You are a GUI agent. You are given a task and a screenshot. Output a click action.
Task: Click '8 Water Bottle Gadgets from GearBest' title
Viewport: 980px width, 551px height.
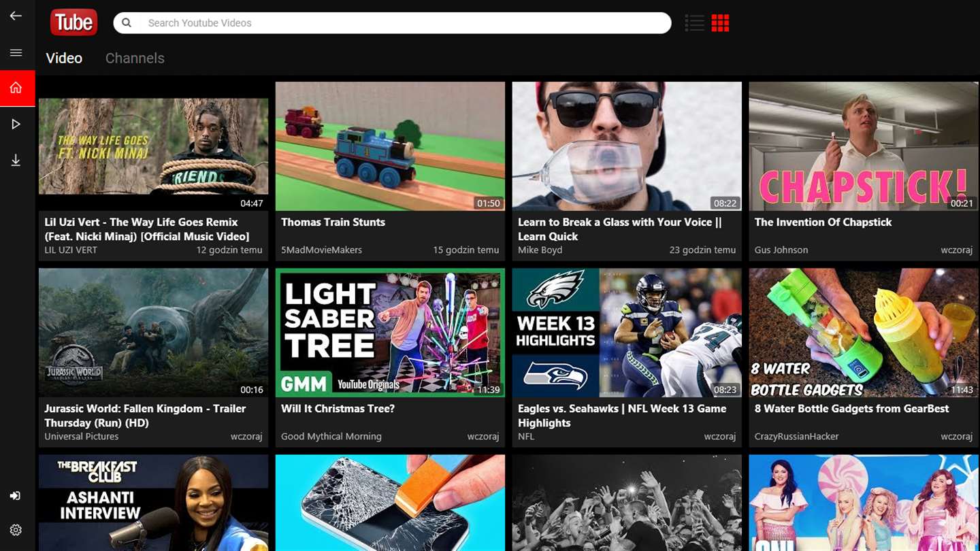pos(851,408)
